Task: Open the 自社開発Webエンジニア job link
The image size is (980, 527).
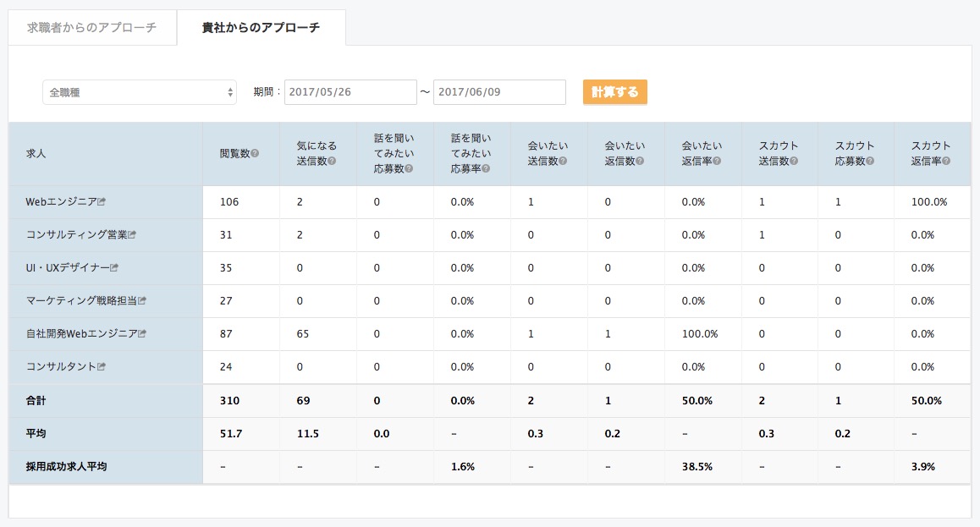Action: pos(81,333)
